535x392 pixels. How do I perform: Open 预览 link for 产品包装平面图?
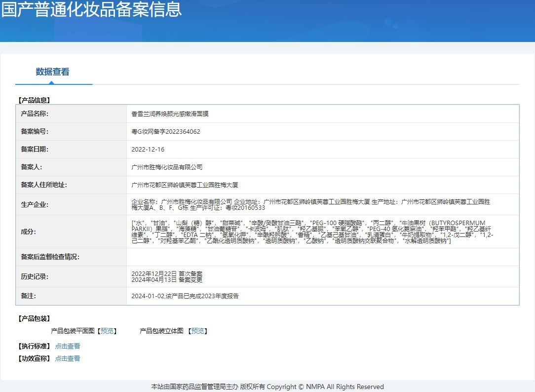click(x=107, y=331)
